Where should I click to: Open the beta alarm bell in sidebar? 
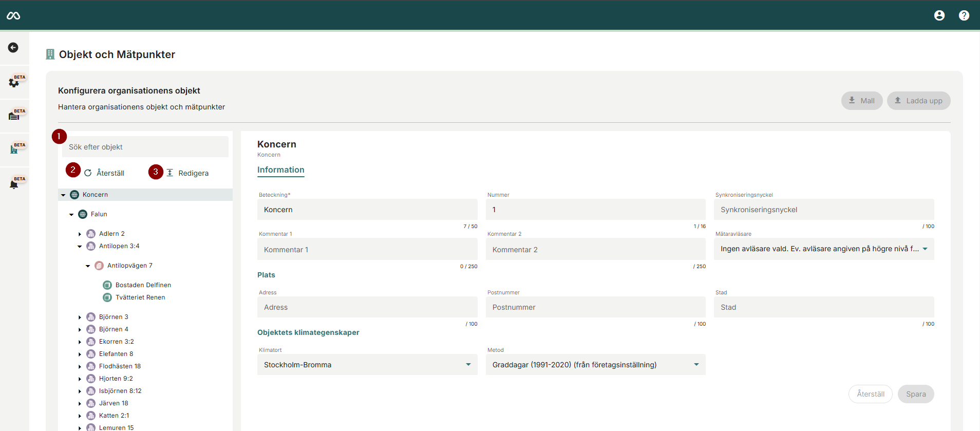coord(14,184)
